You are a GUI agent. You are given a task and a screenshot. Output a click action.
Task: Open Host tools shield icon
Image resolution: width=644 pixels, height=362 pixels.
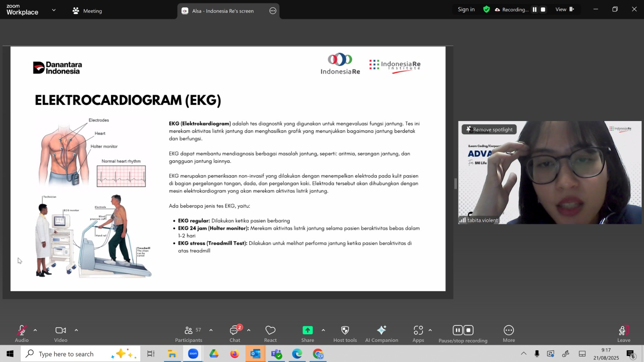(x=345, y=333)
